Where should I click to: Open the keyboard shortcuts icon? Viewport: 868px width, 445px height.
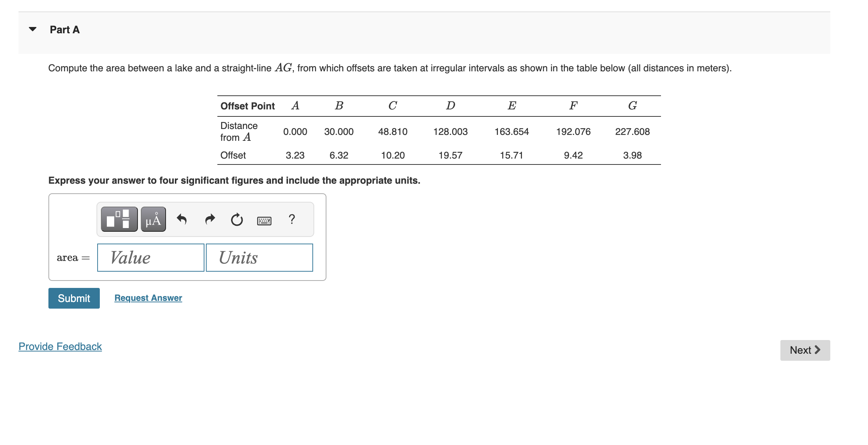[x=265, y=221]
